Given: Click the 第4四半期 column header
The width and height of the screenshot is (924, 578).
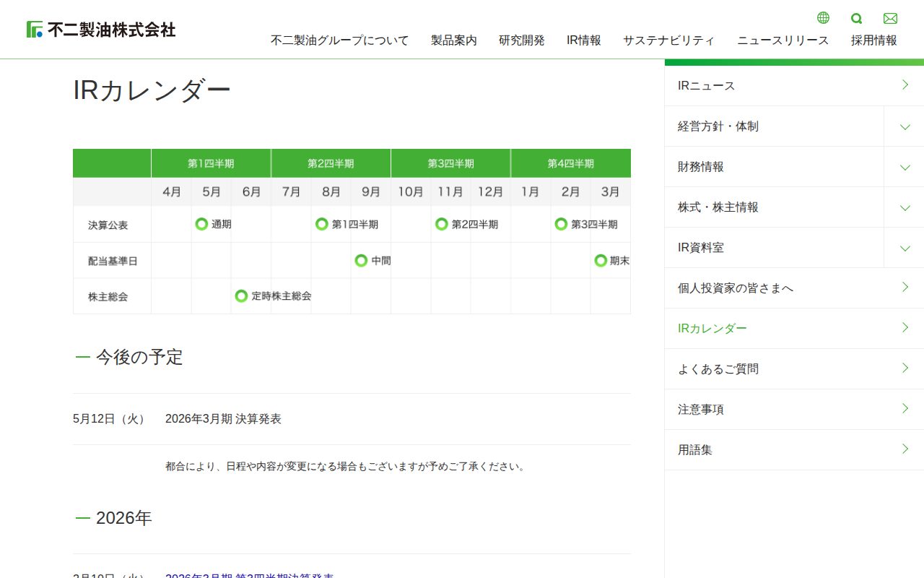Looking at the screenshot, I should (570, 163).
